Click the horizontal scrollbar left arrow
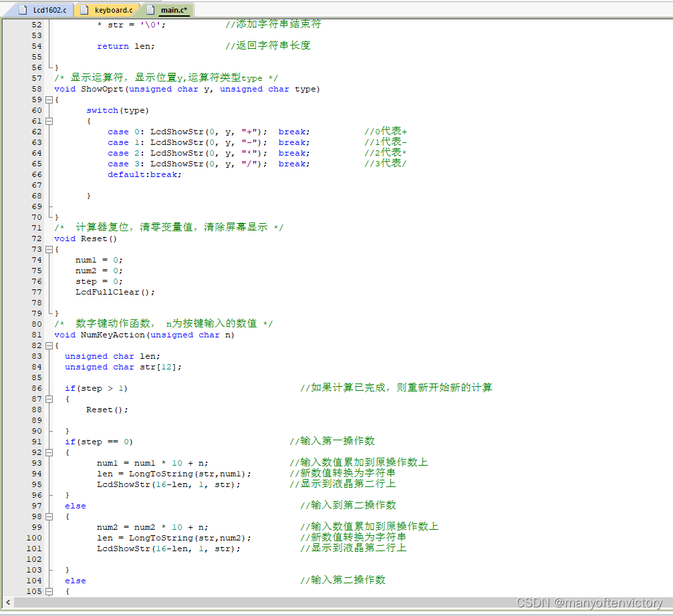Image resolution: width=673 pixels, height=616 pixels. coord(8,602)
